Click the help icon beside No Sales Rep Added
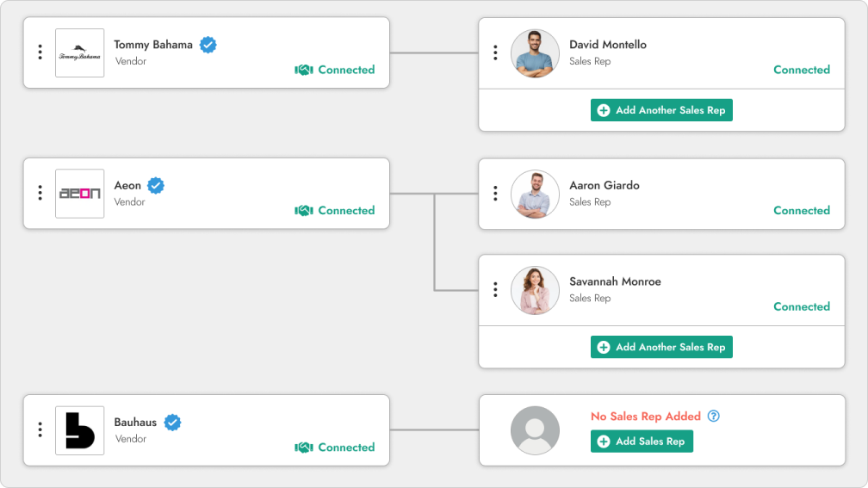868x488 pixels. click(x=713, y=416)
